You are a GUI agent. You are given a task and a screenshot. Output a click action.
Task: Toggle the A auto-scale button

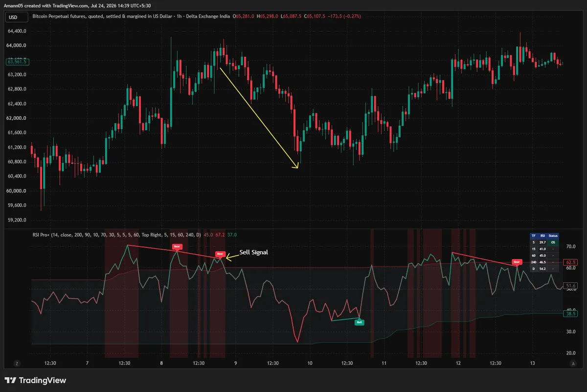(572, 364)
